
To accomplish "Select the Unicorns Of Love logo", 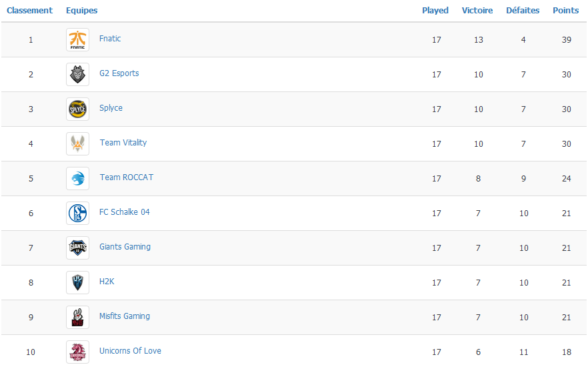I will coord(77,352).
